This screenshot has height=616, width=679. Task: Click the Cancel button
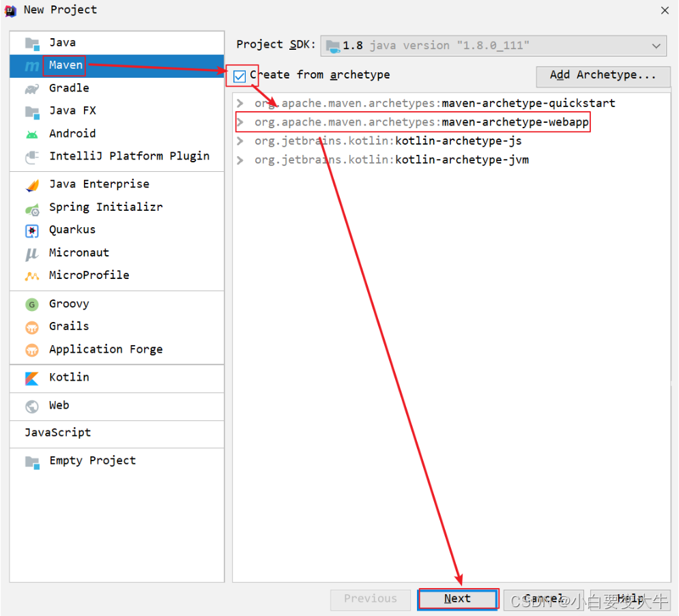(x=543, y=598)
